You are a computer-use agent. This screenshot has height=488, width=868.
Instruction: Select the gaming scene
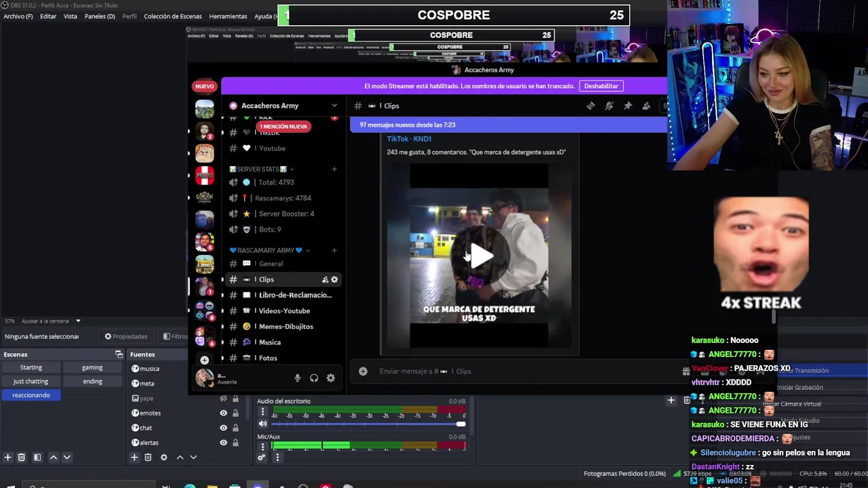pos(92,367)
